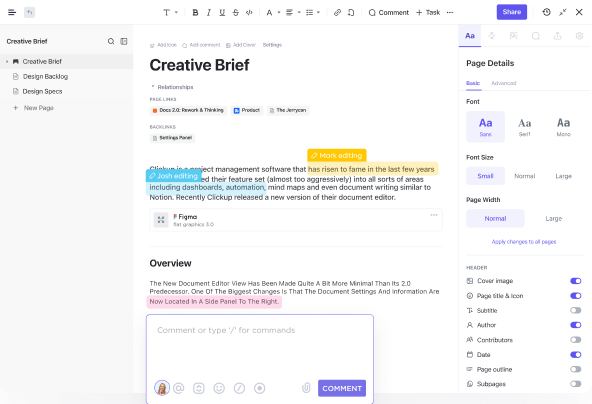Toggle the Cover image switch
Viewport: 592px width, 404px height.
coord(575,281)
